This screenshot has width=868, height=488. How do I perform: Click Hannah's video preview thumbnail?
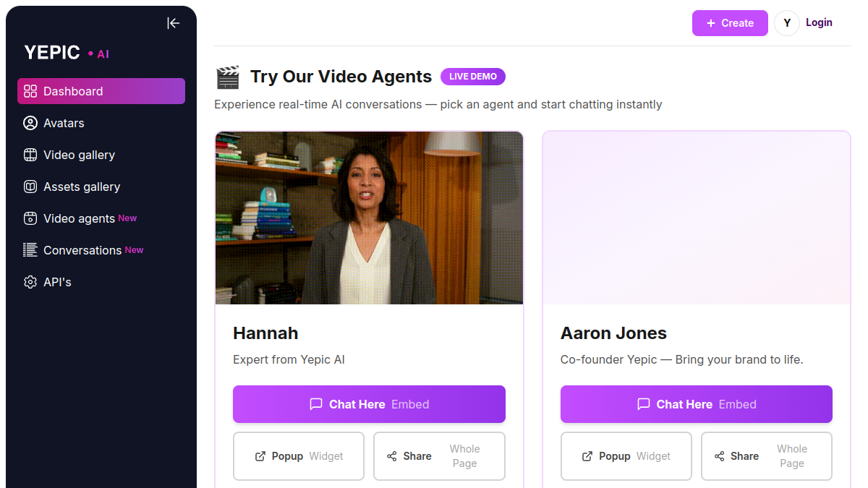coord(369,218)
